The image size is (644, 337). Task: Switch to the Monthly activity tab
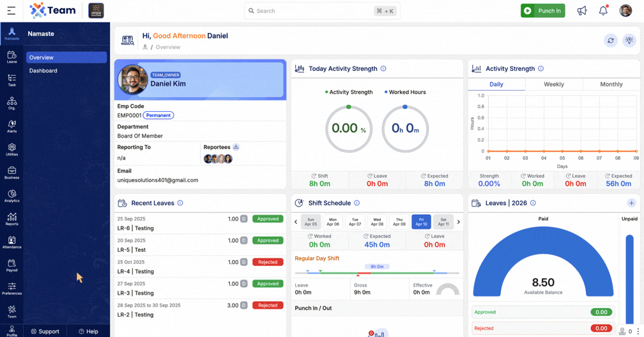(x=611, y=84)
